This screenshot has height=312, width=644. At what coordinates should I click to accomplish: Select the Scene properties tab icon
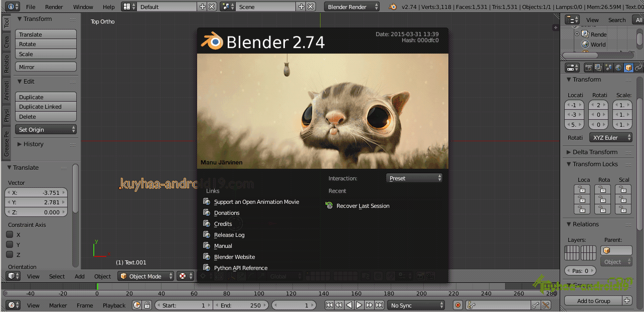(608, 68)
